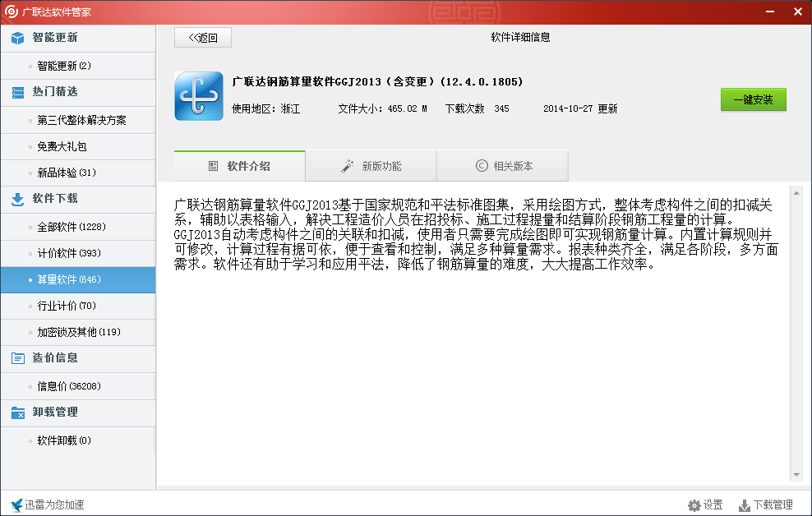Click the green 一键安装 button
Image resolution: width=812 pixels, height=516 pixels.
[754, 100]
